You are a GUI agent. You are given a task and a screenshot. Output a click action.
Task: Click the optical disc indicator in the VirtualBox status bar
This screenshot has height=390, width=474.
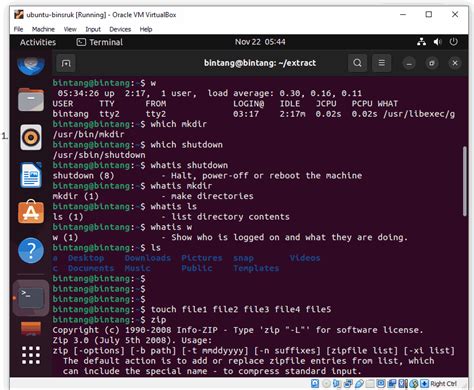pyautogui.click(x=326, y=384)
